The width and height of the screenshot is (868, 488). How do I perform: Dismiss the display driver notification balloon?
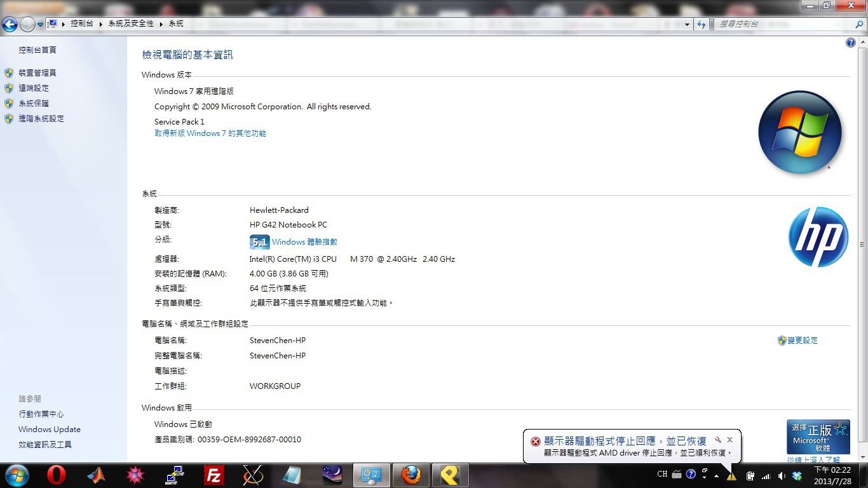point(729,440)
